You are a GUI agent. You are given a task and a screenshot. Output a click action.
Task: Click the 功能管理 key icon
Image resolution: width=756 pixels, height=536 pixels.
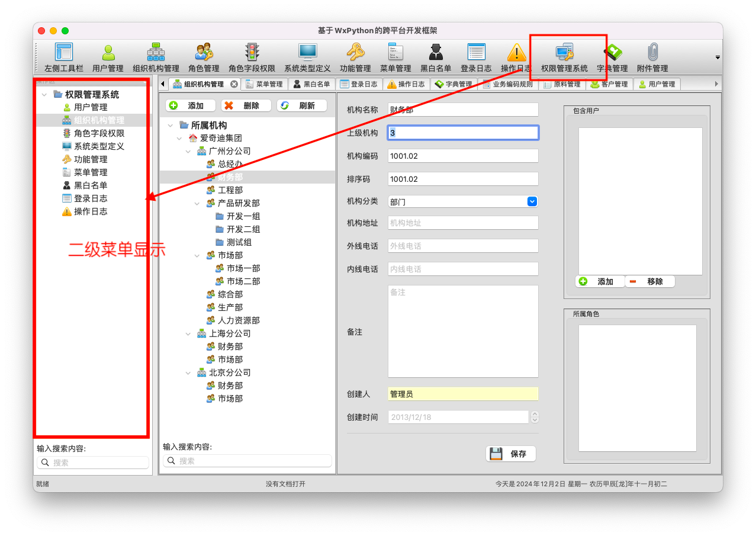[x=356, y=57]
